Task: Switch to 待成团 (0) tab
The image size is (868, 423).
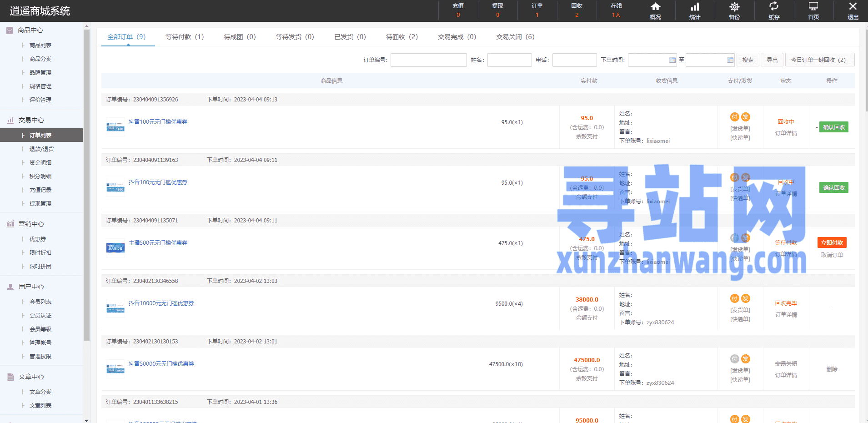Action: click(240, 37)
